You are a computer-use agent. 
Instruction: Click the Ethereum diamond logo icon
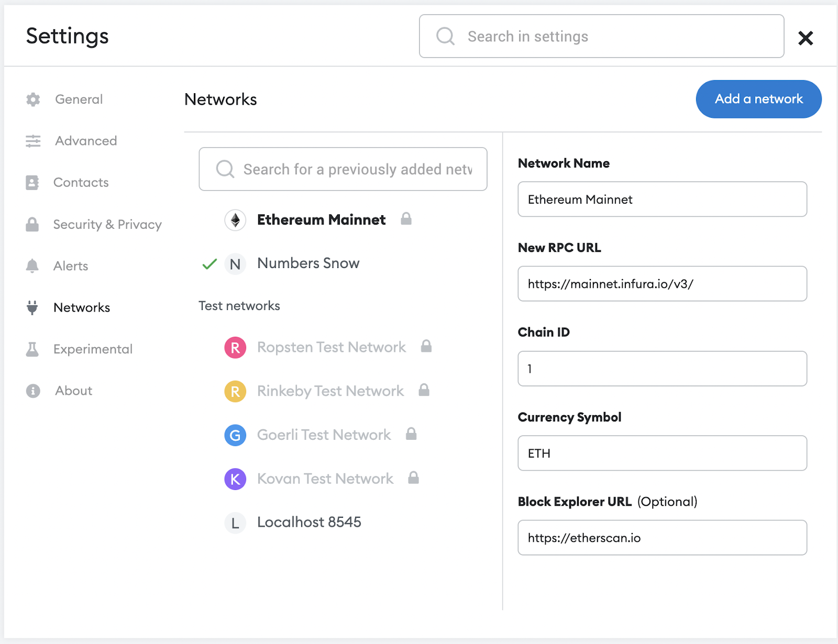235,220
